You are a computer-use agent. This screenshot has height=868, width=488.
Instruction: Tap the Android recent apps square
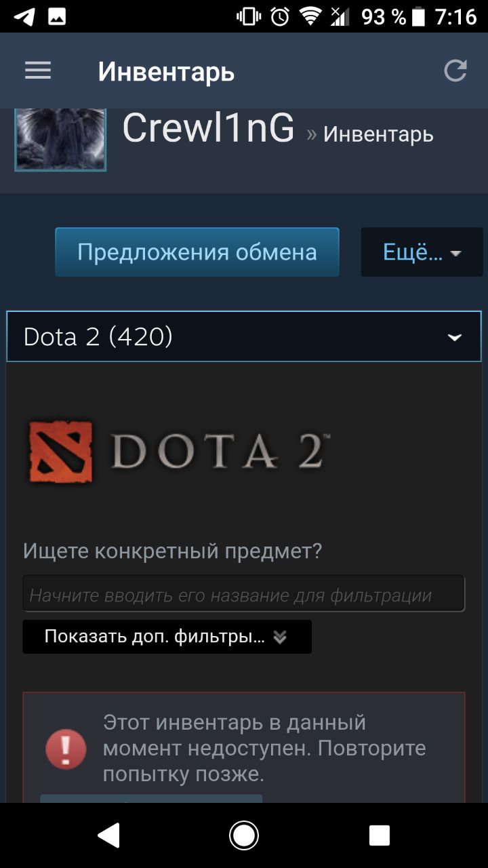pos(379,835)
